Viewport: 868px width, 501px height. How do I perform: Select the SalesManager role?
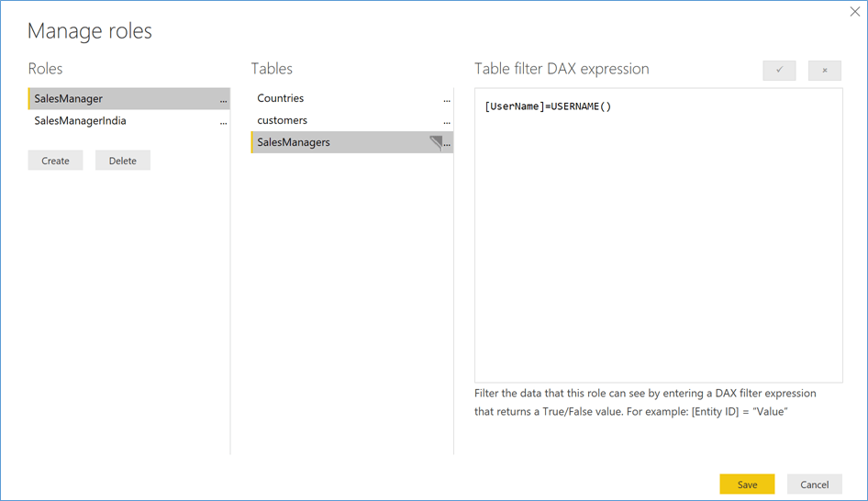pyautogui.click(x=69, y=98)
